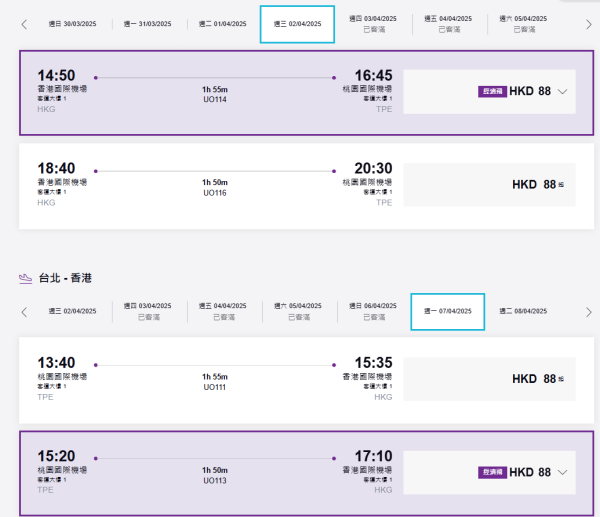Image resolution: width=600 pixels, height=517 pixels.
Task: Click sold-out outbound date 03/04/2025
Action: click(372, 24)
